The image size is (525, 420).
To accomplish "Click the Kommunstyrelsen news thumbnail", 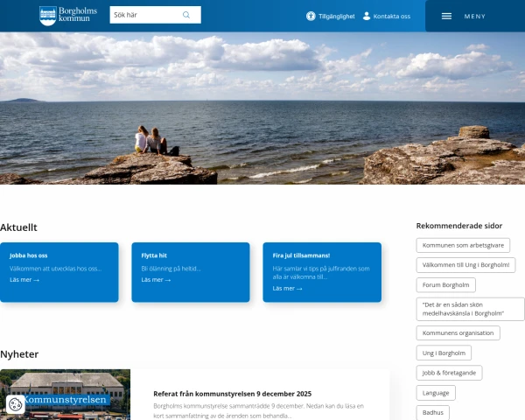I will [x=65, y=395].
